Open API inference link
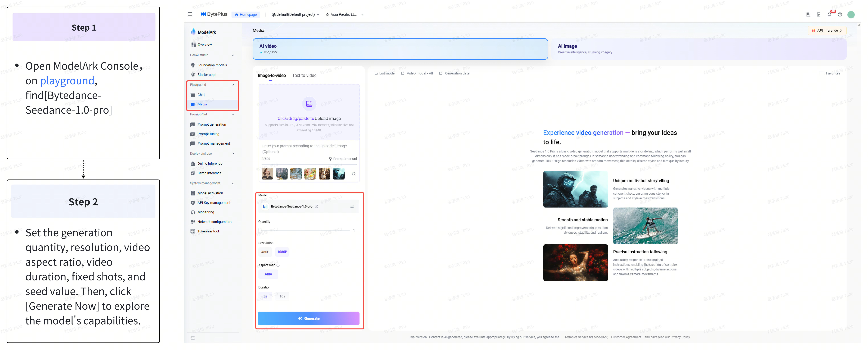The image size is (868, 350). (827, 30)
